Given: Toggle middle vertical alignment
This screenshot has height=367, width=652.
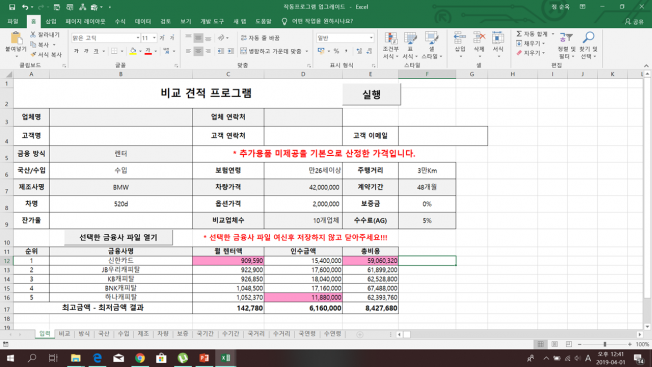Looking at the screenshot, I should tap(198, 38).
